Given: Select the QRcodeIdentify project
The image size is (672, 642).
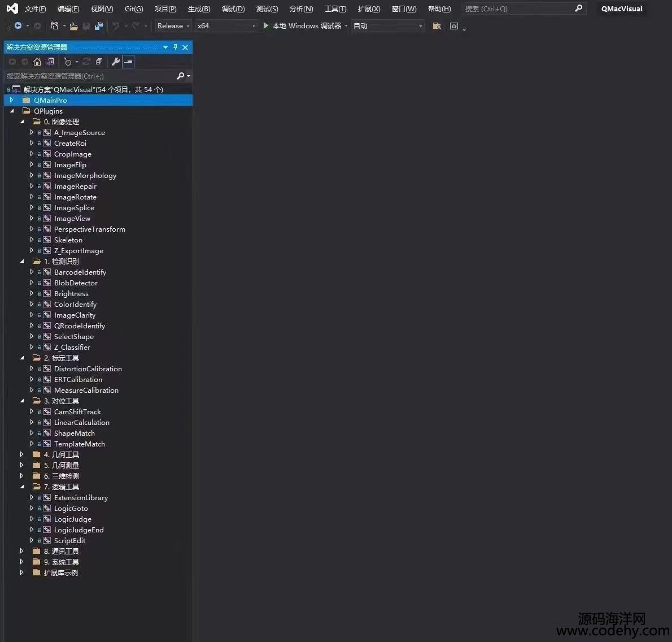Looking at the screenshot, I should tap(79, 326).
